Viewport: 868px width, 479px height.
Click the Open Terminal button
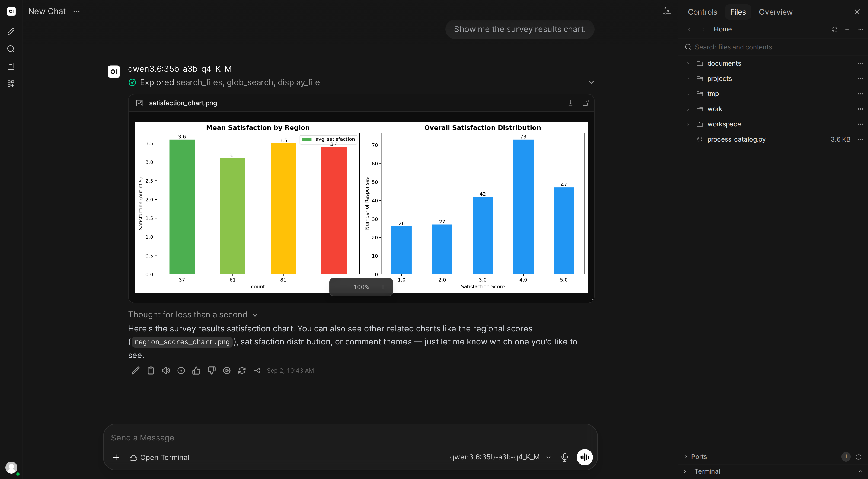coord(159,458)
